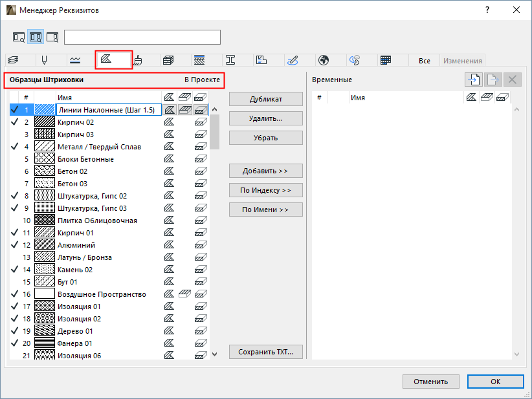Open the Operation Profiles tab

point(355,60)
